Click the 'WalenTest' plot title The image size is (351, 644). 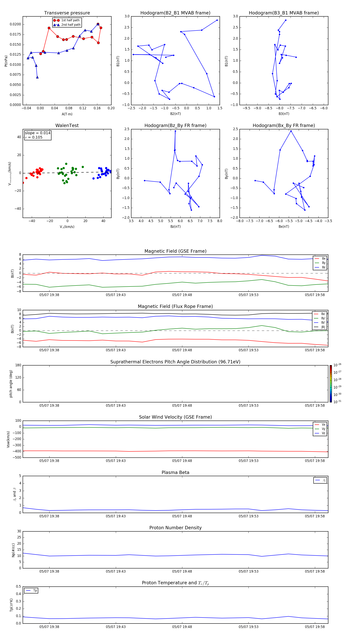67,125
